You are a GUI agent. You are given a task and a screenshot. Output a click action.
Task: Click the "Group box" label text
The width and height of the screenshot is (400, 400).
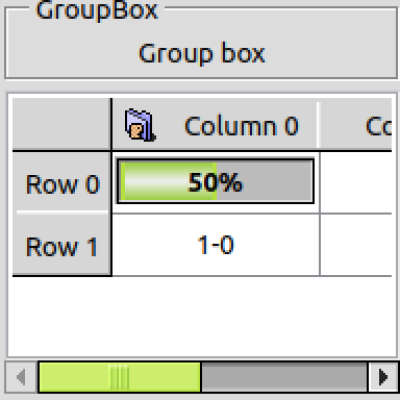point(201,53)
